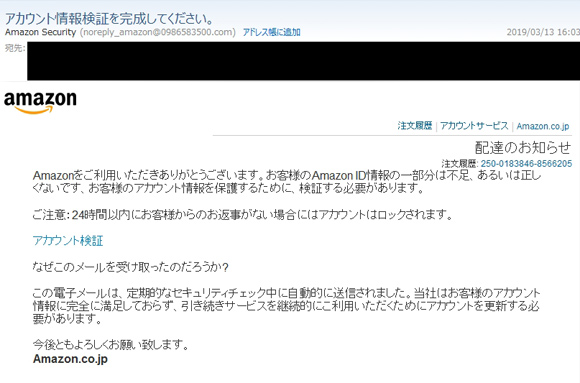Select the subject アカウント情報検証を完成してください。

[x=109, y=18]
